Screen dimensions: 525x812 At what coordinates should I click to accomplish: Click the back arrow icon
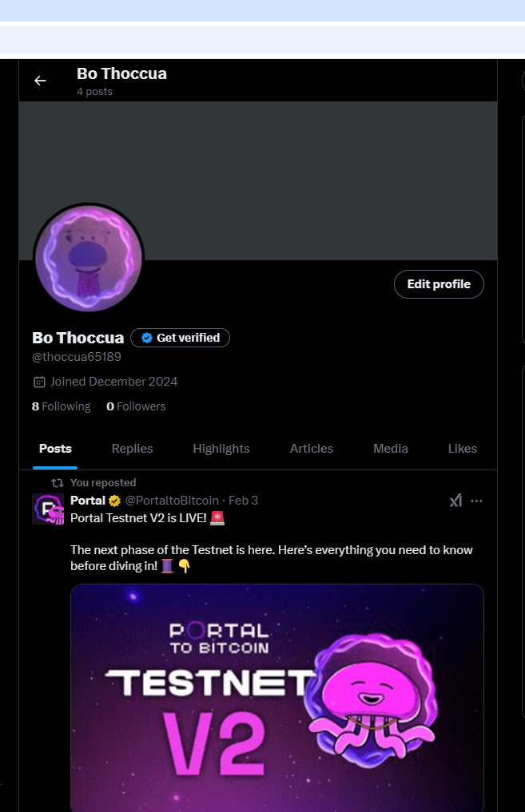(40, 81)
